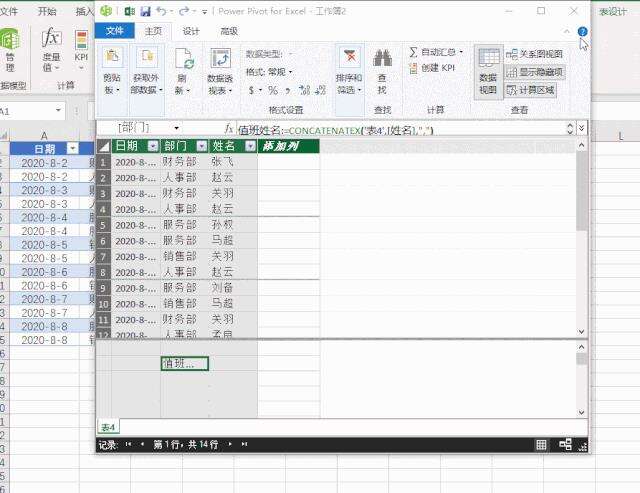Open 获取外部数据 (Get External Data)
The width and height of the screenshot is (640, 493).
(x=149, y=68)
